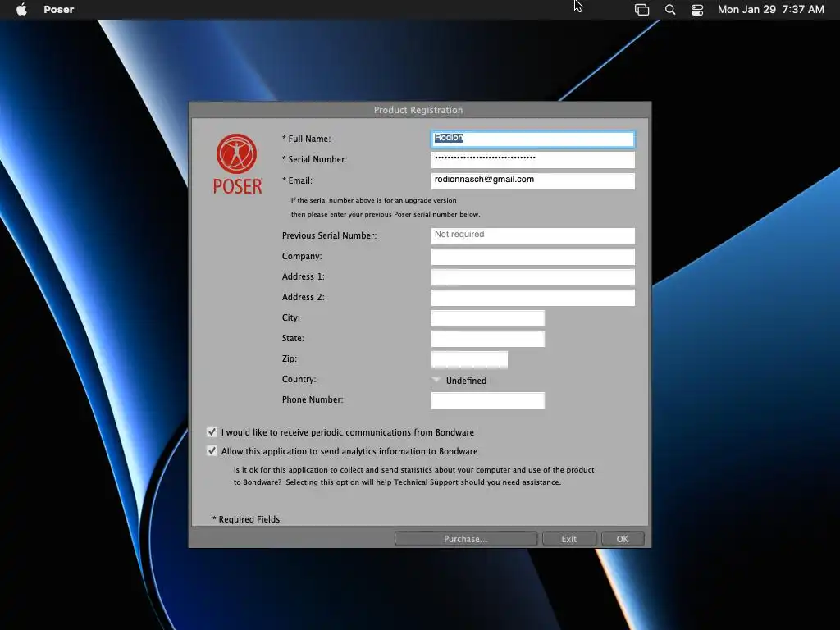Click the City field
The height and width of the screenshot is (630, 840).
pos(487,318)
